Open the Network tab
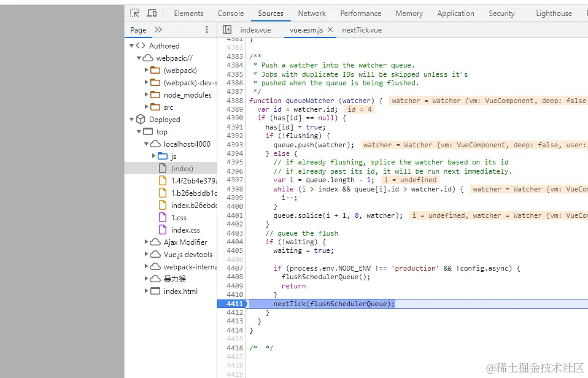588x378 pixels. pos(312,13)
